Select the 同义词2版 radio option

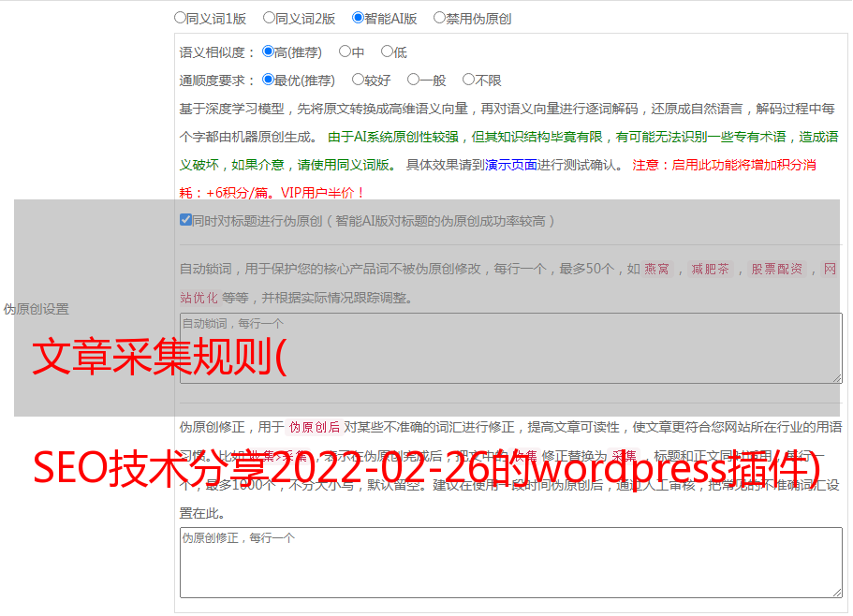tap(269, 18)
